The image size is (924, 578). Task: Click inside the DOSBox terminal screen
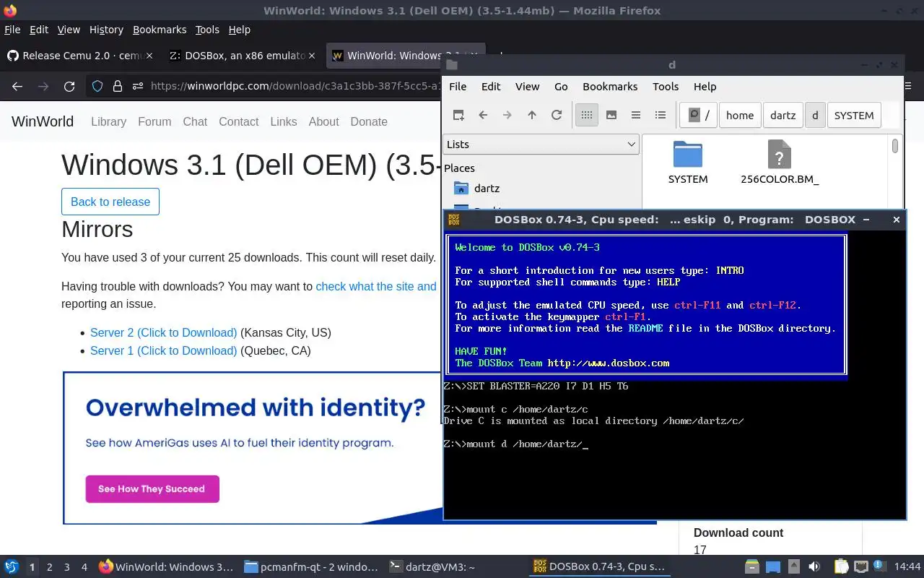tap(674, 374)
